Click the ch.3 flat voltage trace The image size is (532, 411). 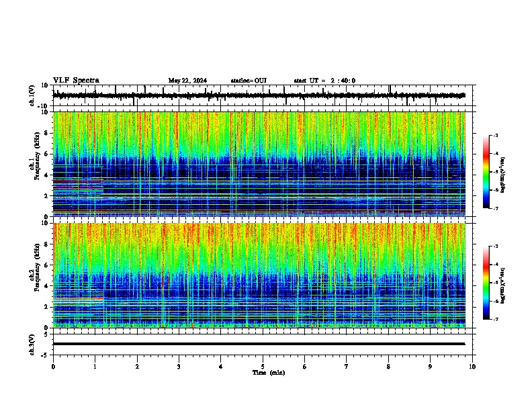pyautogui.click(x=259, y=344)
